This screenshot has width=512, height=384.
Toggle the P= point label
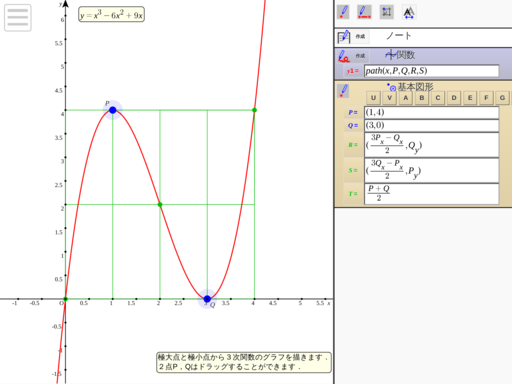353,112
